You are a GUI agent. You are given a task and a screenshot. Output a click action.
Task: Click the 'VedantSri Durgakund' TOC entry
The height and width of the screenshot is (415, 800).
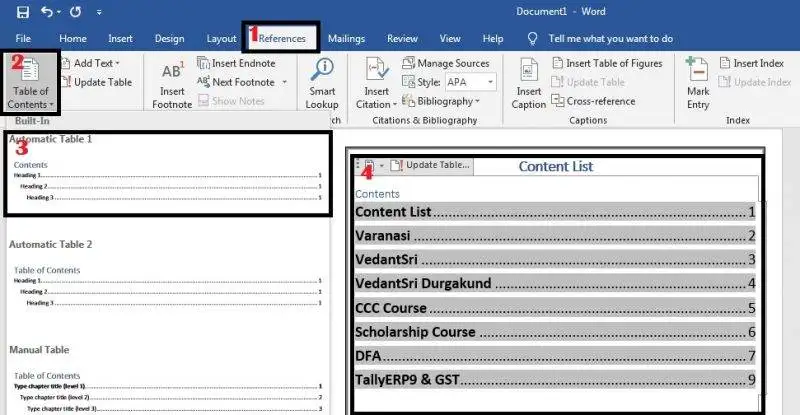(555, 283)
